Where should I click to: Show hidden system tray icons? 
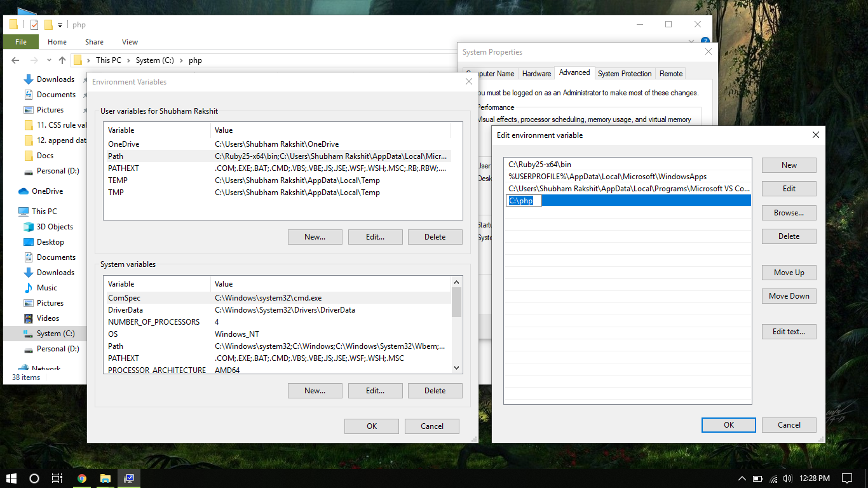pyautogui.click(x=742, y=478)
